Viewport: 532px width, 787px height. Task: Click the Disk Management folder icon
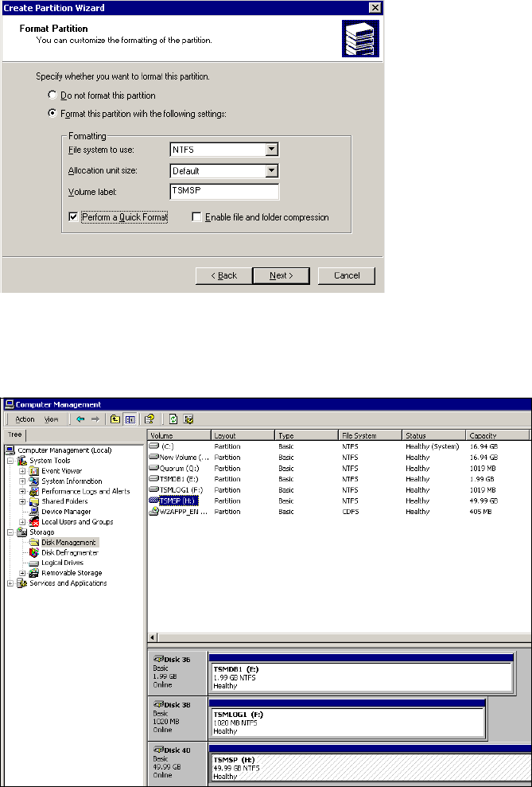(33, 542)
